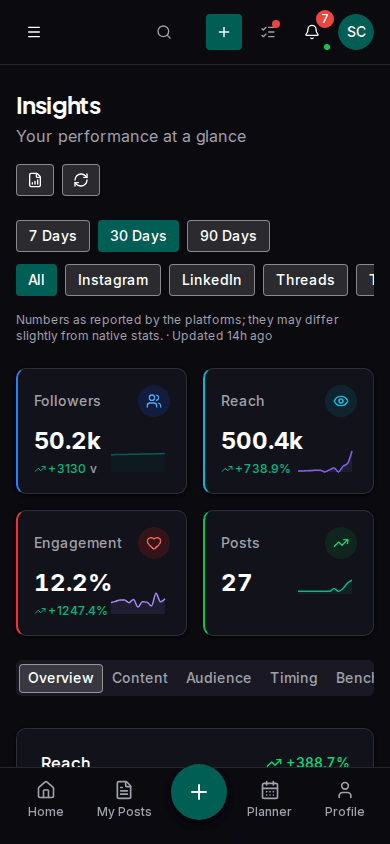Switch to the Overview tab
390x844 pixels.
[x=61, y=678]
